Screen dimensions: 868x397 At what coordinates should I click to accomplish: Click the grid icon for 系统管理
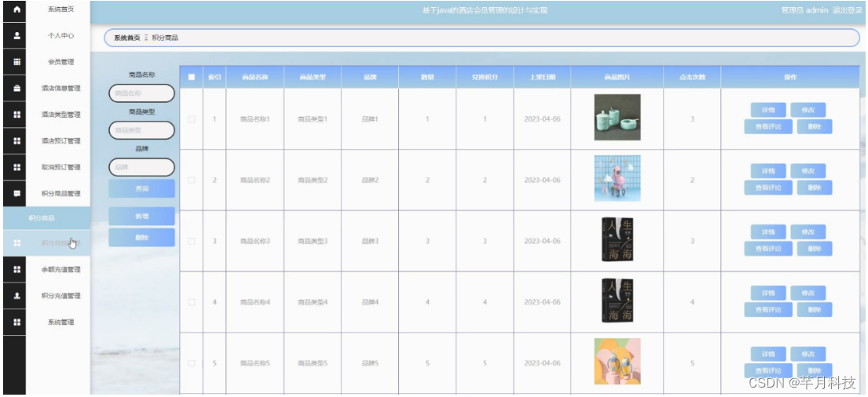point(16,322)
